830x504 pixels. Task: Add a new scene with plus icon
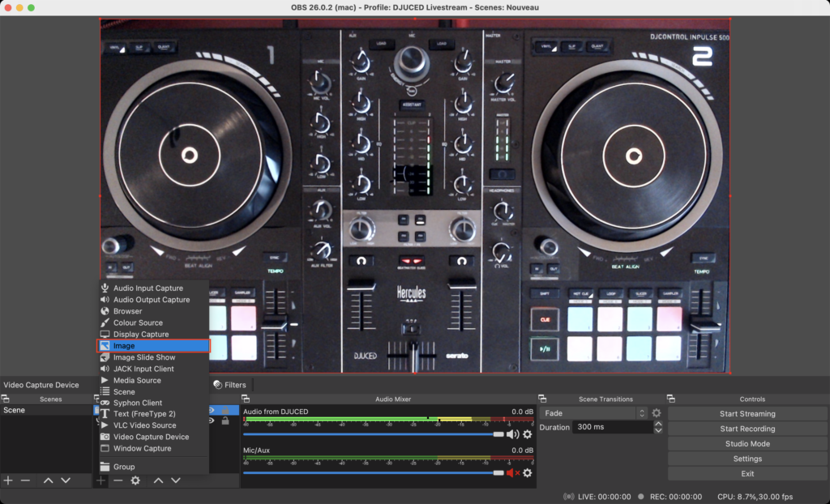coord(8,481)
